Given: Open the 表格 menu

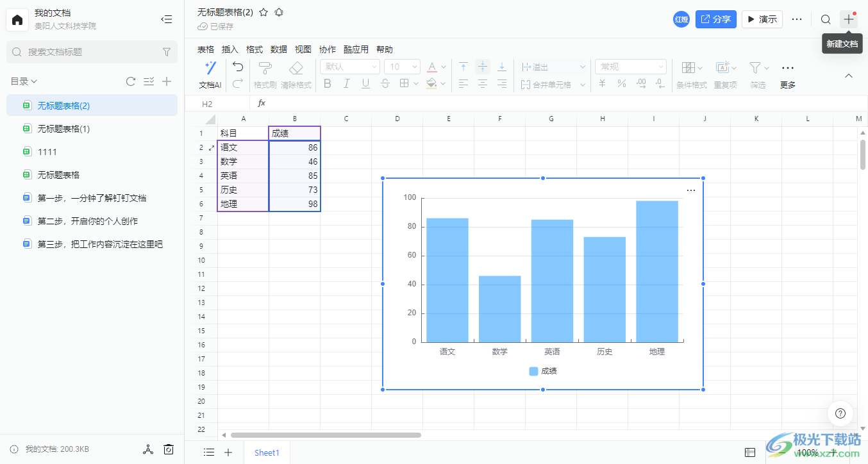Looking at the screenshot, I should coord(206,49).
